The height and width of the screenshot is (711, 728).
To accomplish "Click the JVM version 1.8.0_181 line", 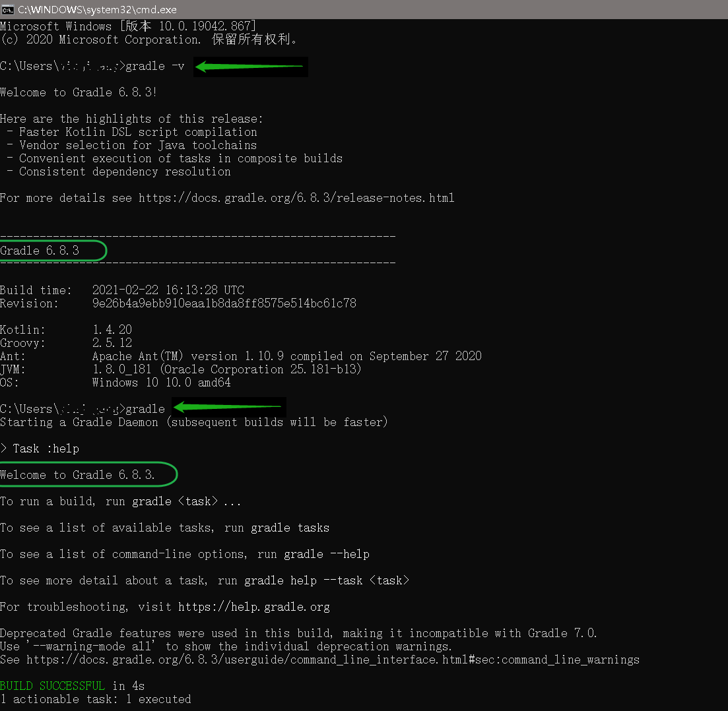I will pos(226,369).
